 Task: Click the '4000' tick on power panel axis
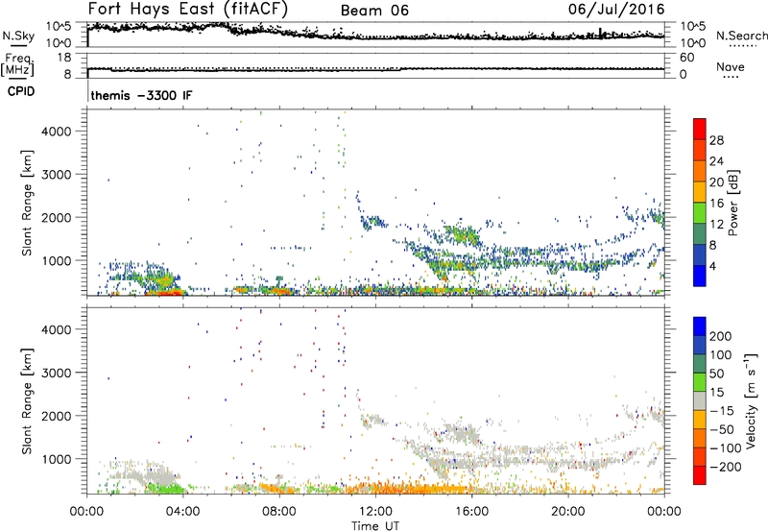click(57, 132)
